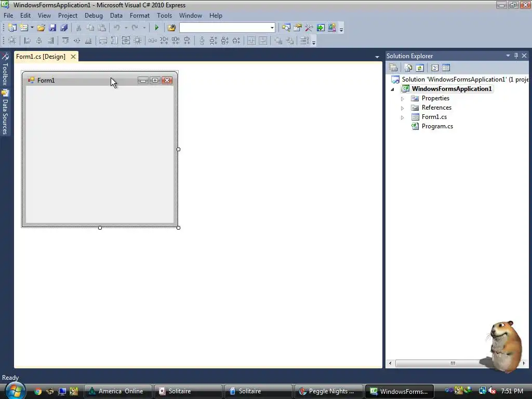Click the Align Centers layout icon
The image size is (532, 399).
click(x=38, y=41)
